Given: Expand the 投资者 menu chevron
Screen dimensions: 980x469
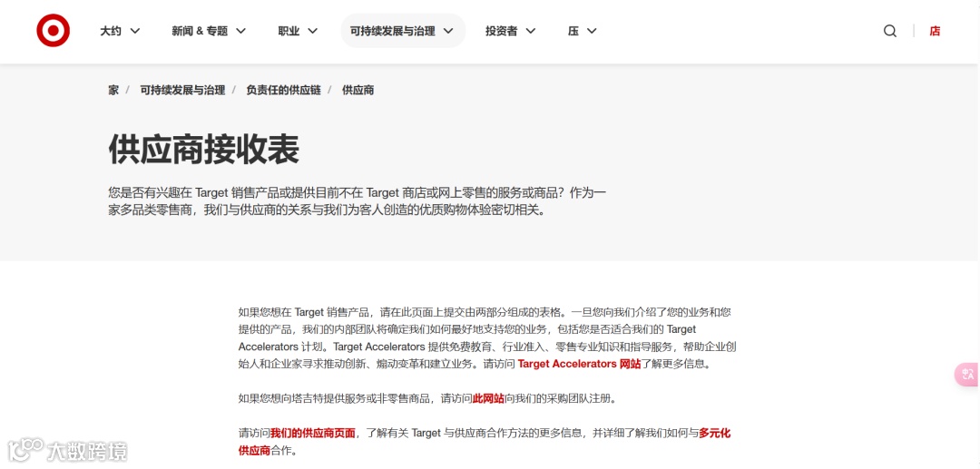Looking at the screenshot, I should [x=530, y=31].
